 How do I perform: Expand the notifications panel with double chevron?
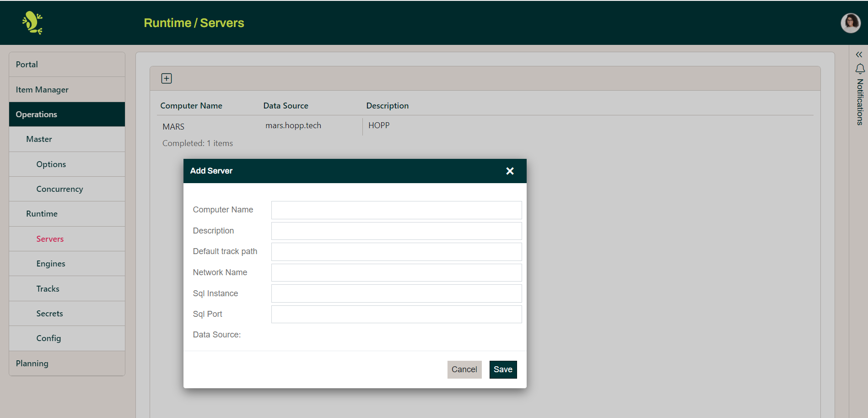[x=859, y=54]
